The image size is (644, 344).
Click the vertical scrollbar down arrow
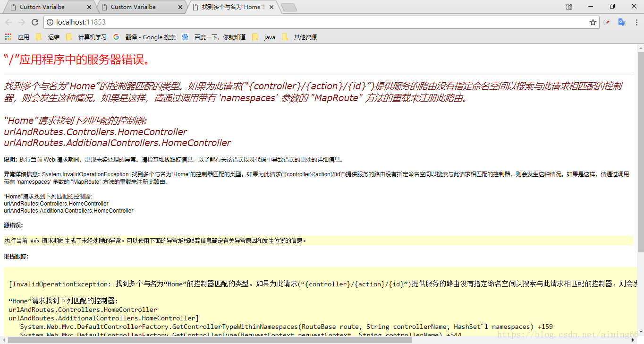click(640, 333)
